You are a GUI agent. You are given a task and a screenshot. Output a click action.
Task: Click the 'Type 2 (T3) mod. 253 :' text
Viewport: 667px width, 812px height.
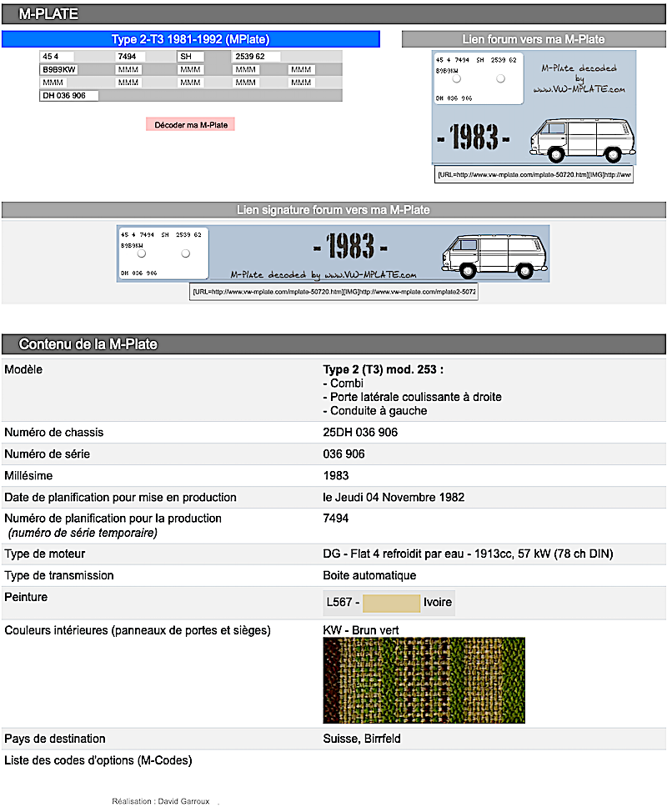point(384,370)
